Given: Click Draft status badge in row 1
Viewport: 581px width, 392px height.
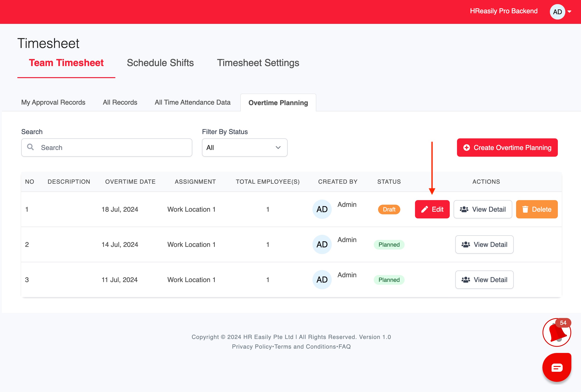Looking at the screenshot, I should pyautogui.click(x=389, y=209).
